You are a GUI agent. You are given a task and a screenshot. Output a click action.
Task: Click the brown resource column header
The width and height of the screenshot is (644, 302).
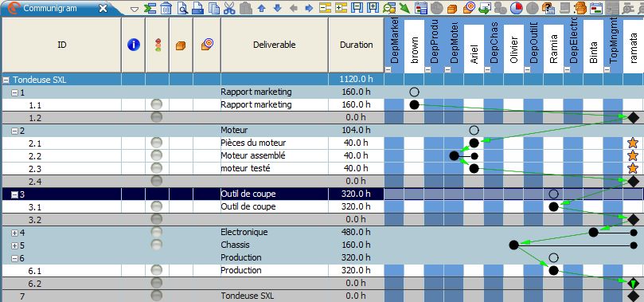(x=415, y=47)
